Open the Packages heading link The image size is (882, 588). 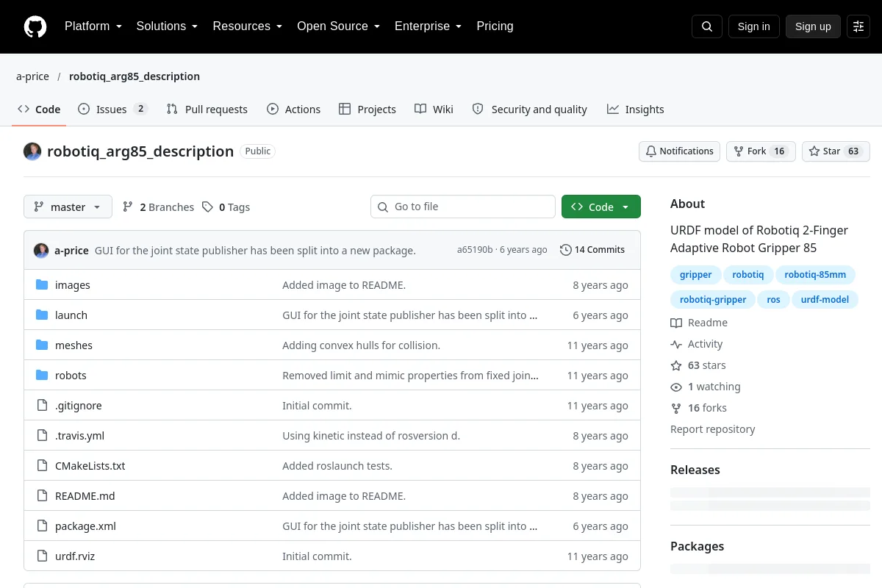pyautogui.click(x=698, y=546)
